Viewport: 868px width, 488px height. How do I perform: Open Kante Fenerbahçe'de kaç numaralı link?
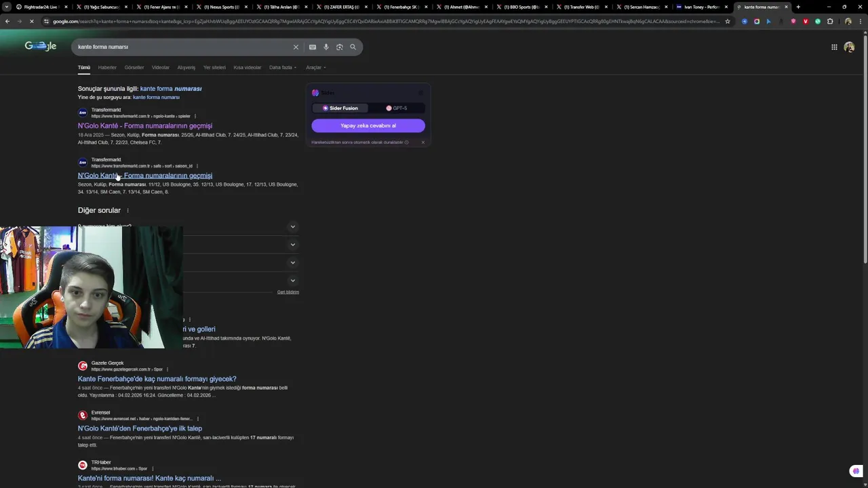coord(157,379)
